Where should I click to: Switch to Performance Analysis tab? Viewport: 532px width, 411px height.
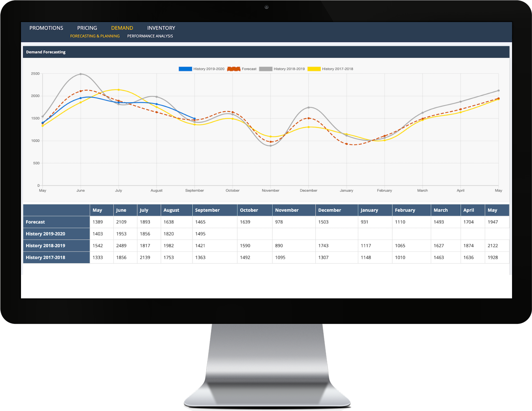pyautogui.click(x=150, y=36)
